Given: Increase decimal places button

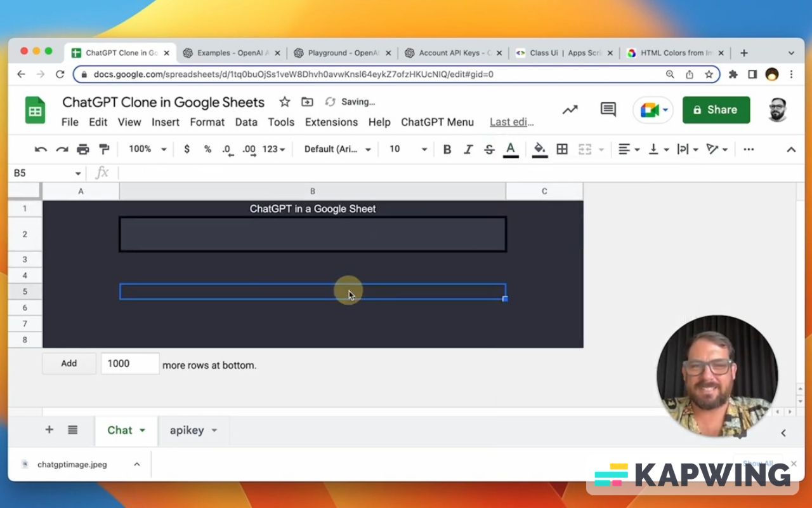Looking at the screenshot, I should pos(249,149).
